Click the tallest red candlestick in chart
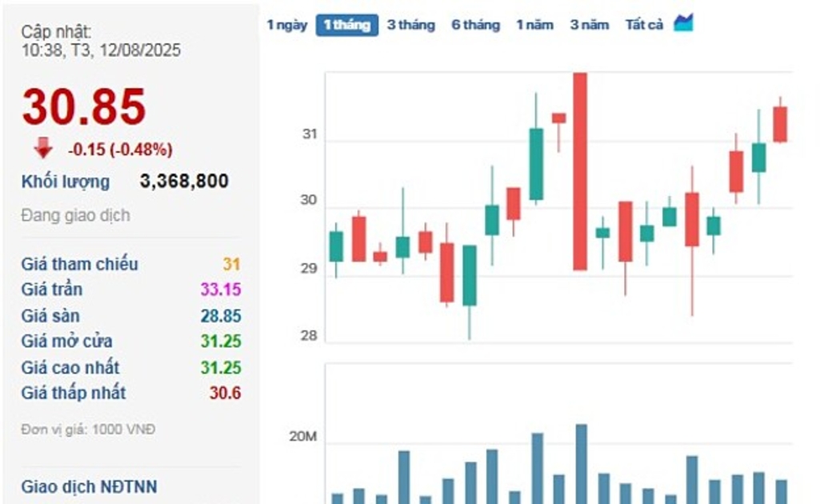The image size is (840, 504). click(580, 171)
